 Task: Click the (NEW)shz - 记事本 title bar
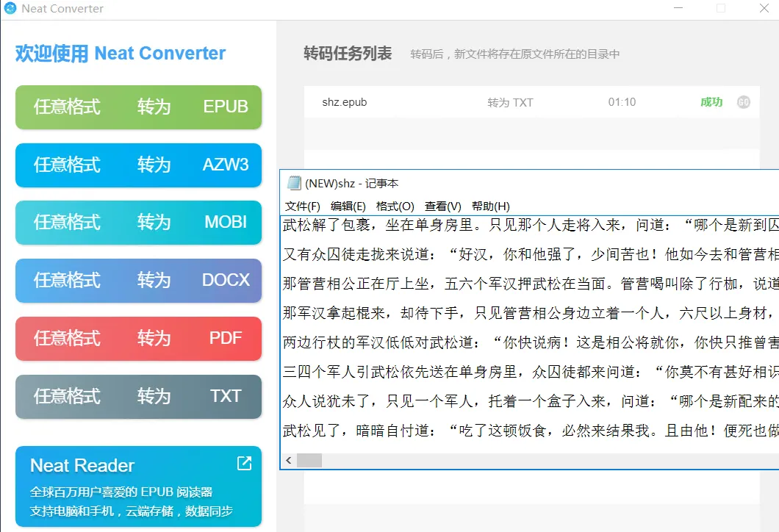point(530,183)
